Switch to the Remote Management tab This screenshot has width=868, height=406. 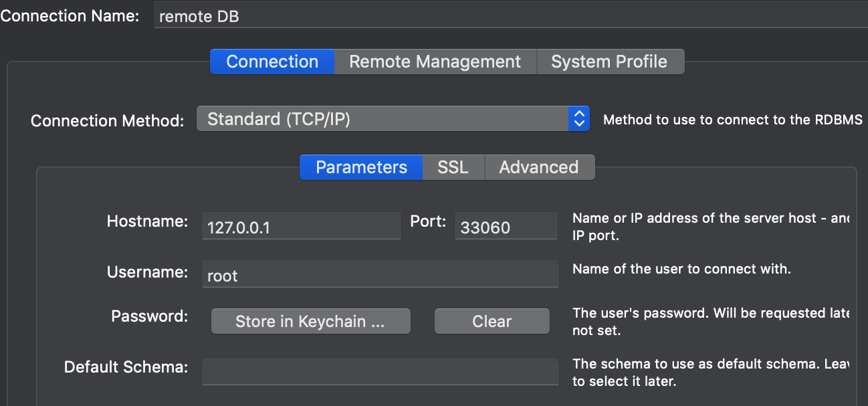435,62
